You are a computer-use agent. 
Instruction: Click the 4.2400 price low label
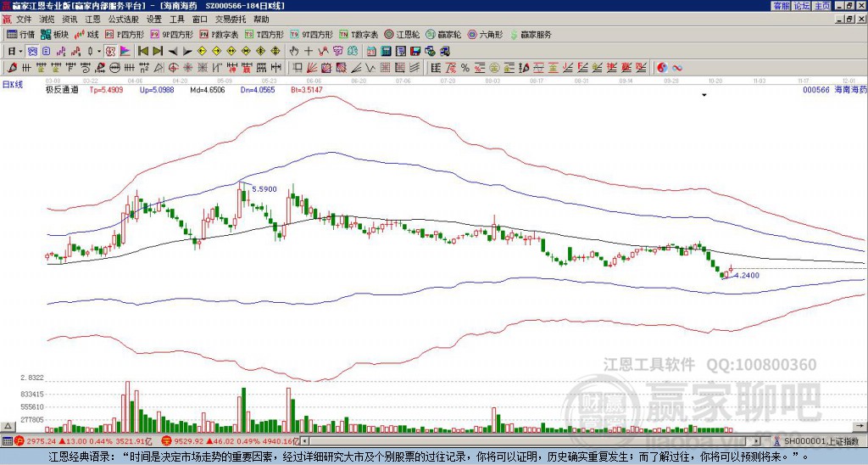click(x=747, y=275)
